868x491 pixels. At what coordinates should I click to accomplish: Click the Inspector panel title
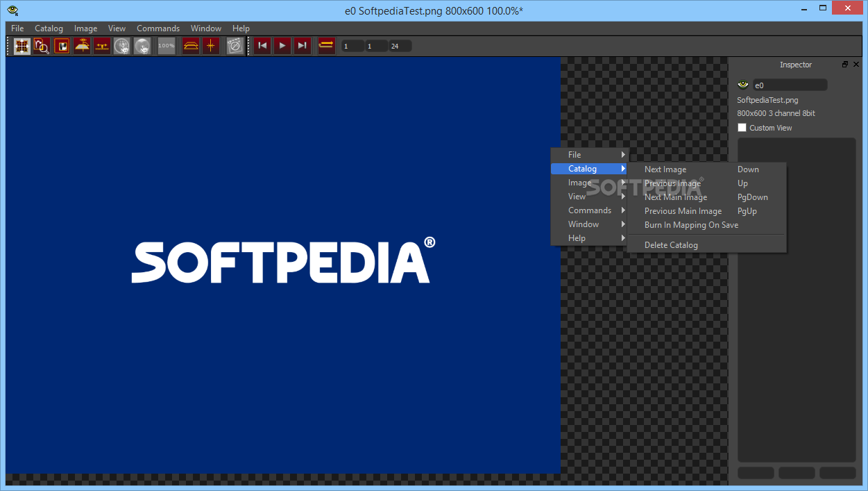click(796, 65)
